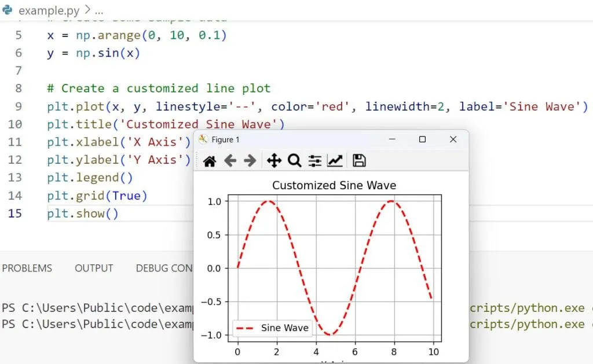This screenshot has height=364, width=593.
Task: Click line number 15 in the gutter
Action: [14, 214]
